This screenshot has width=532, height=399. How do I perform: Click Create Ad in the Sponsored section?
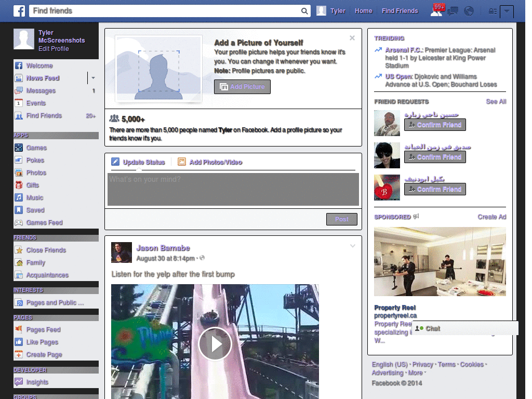point(491,217)
